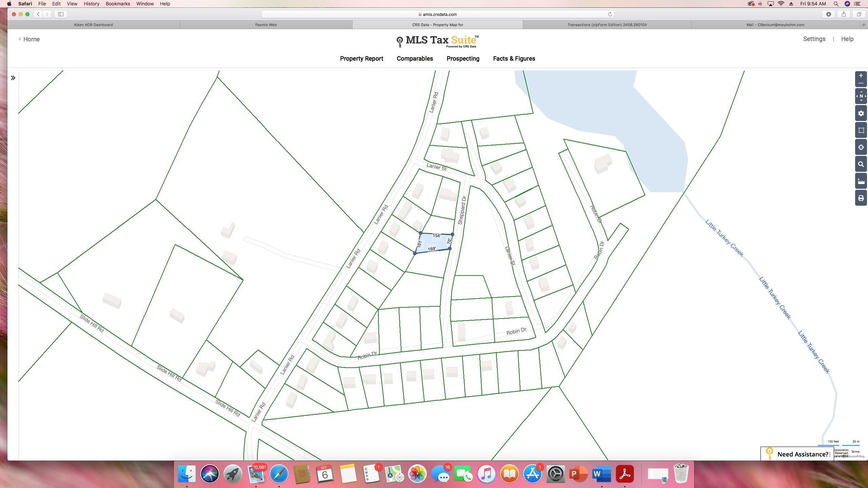The image size is (868, 488).
Task: Open Facts & Figures section
Action: (x=514, y=59)
